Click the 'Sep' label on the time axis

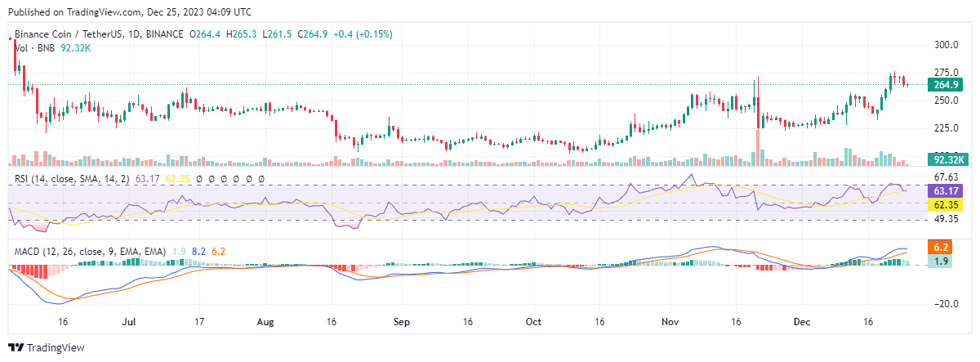(x=400, y=323)
